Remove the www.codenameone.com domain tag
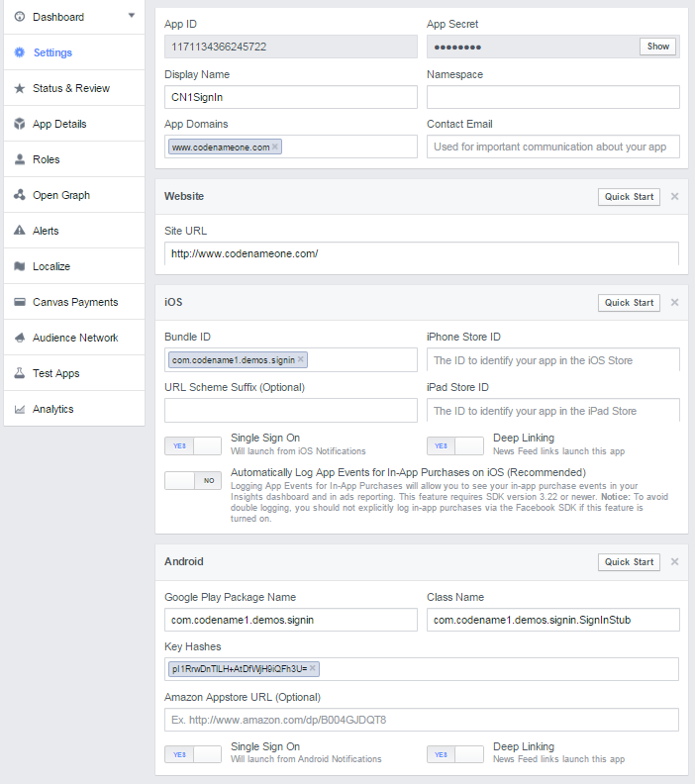 pyautogui.click(x=275, y=147)
